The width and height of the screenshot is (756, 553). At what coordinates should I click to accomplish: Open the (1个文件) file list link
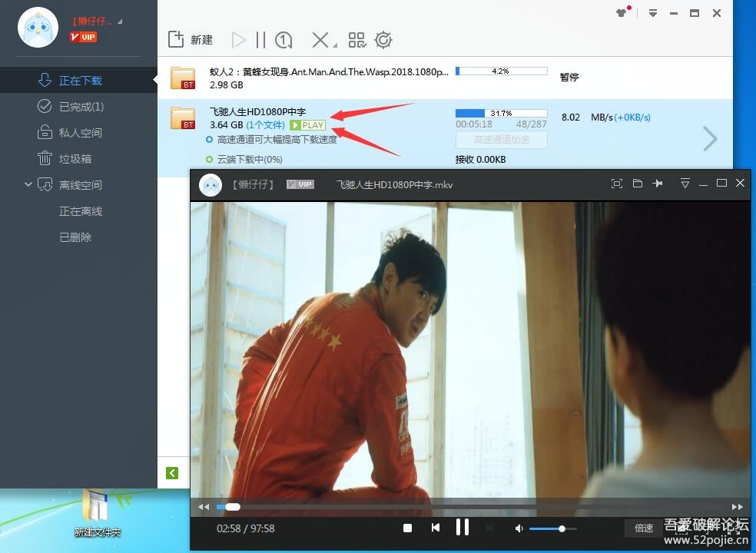pyautogui.click(x=265, y=125)
